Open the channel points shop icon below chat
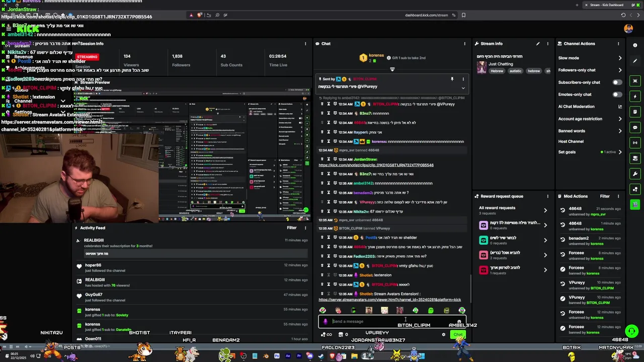Screen dimensions: 644x362 click(x=341, y=334)
